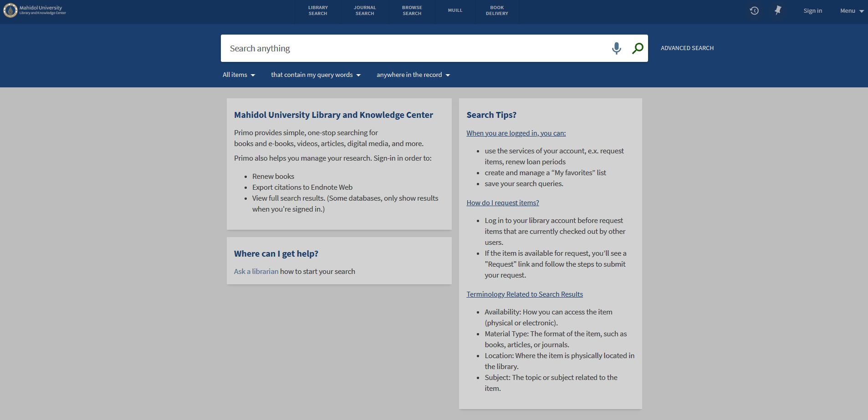This screenshot has height=420, width=868.
Task: Open Book Delivery page
Action: 497,10
